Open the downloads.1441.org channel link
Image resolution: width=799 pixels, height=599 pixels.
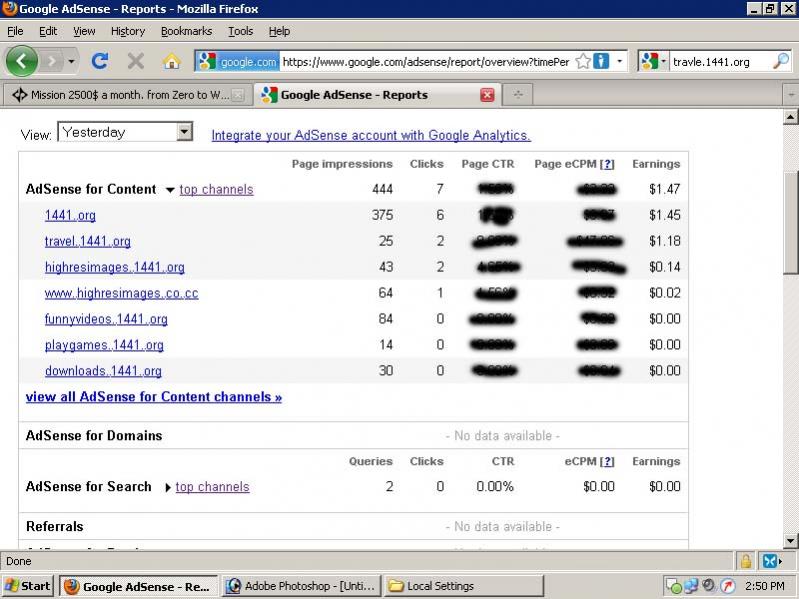(x=103, y=371)
